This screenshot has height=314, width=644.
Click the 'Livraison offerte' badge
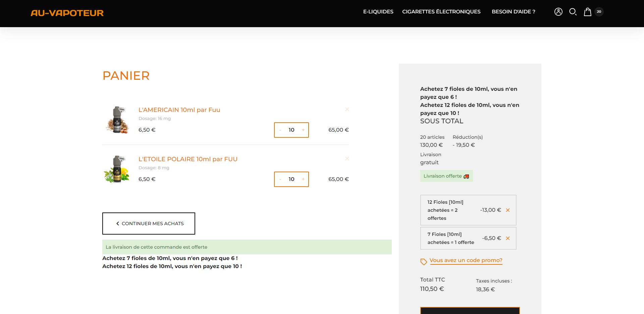click(x=446, y=176)
